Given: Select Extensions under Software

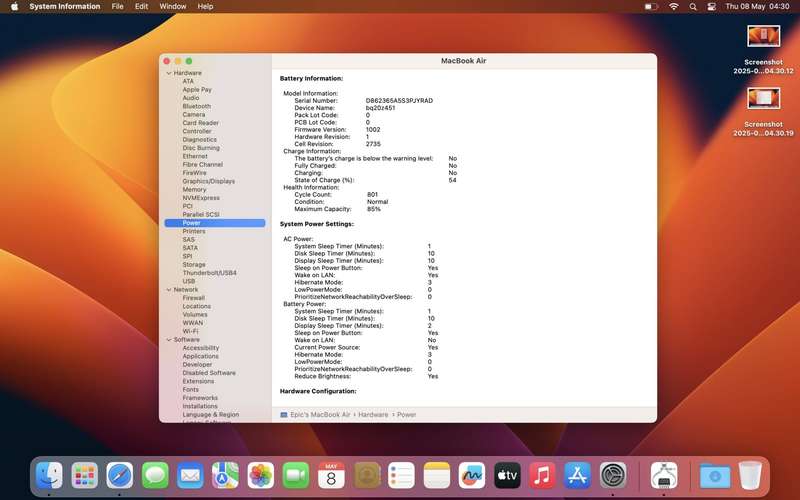Looking at the screenshot, I should [198, 381].
